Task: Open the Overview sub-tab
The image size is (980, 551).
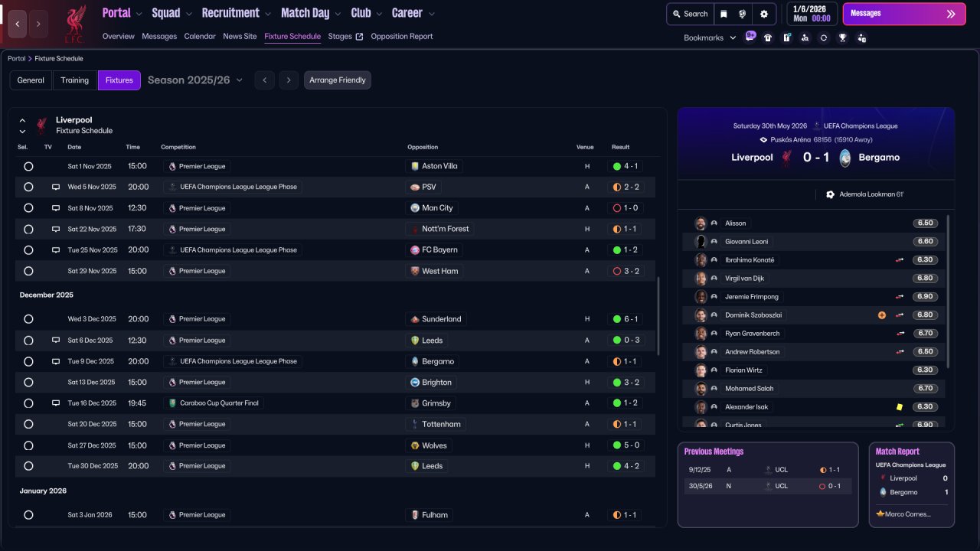Action: (x=118, y=37)
